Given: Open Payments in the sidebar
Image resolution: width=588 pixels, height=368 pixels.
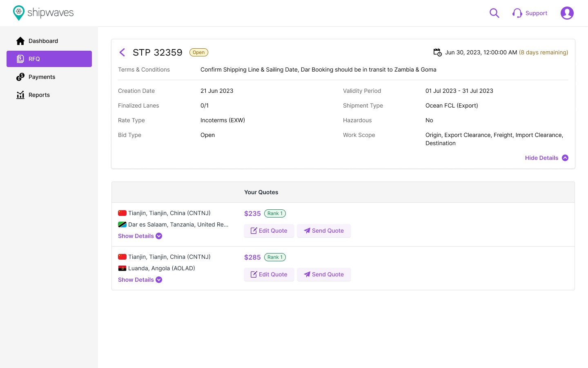Looking at the screenshot, I should (49, 77).
